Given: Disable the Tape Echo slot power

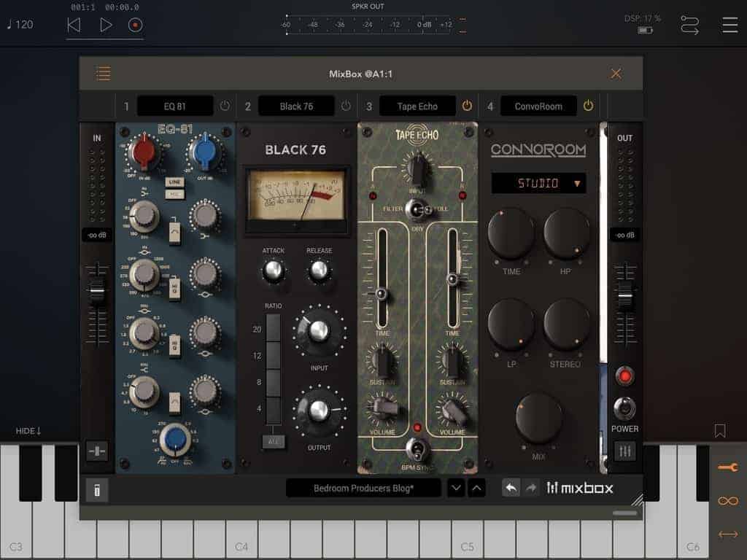Looking at the screenshot, I should click(467, 106).
